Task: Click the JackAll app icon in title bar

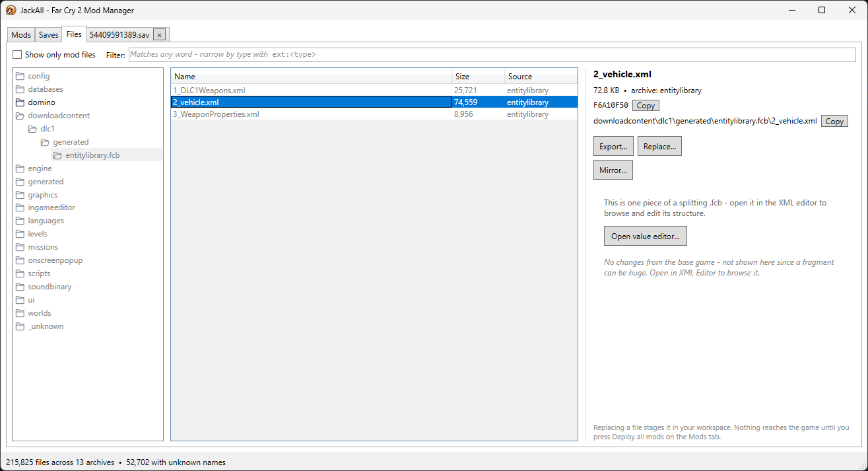Action: [x=11, y=10]
